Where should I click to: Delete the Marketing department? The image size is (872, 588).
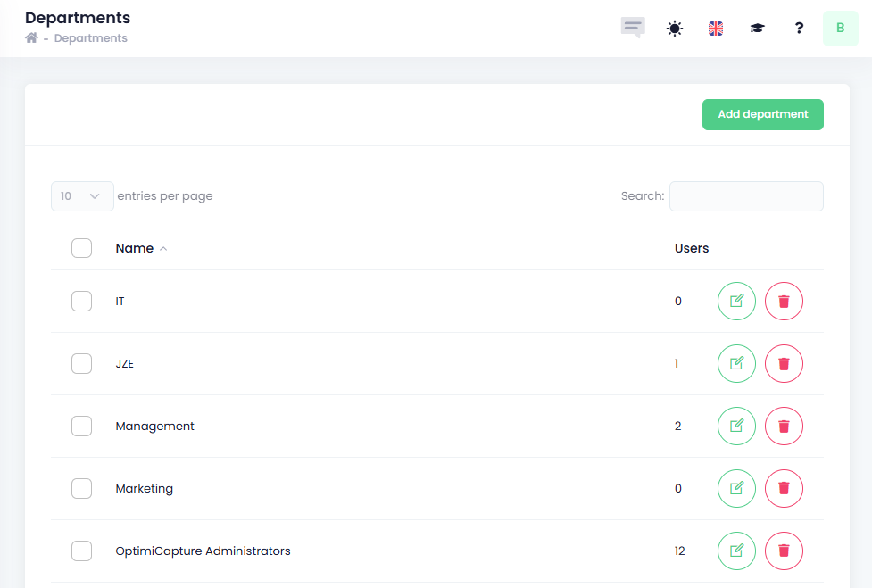click(x=784, y=489)
